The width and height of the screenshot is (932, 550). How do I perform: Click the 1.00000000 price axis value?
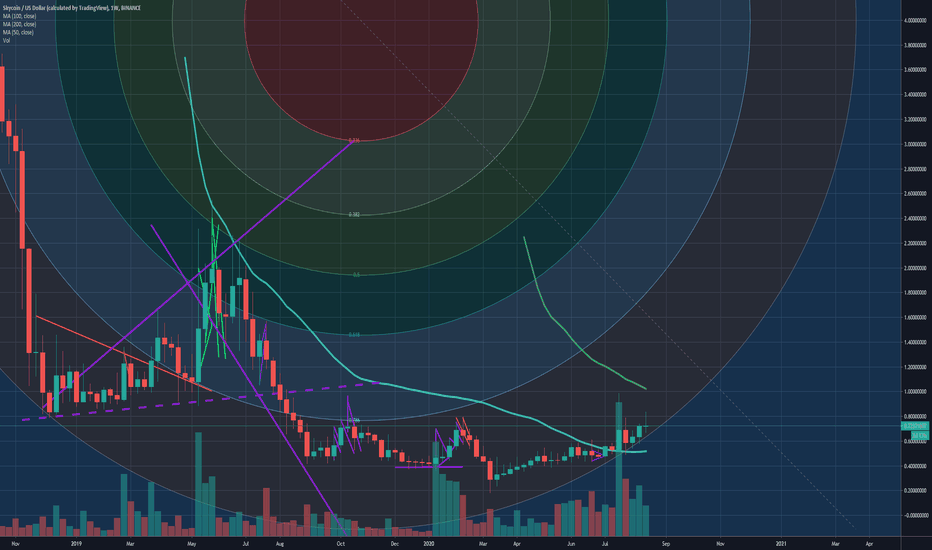[915, 392]
